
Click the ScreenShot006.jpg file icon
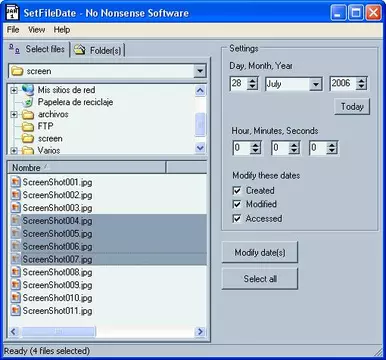[x=15, y=246]
